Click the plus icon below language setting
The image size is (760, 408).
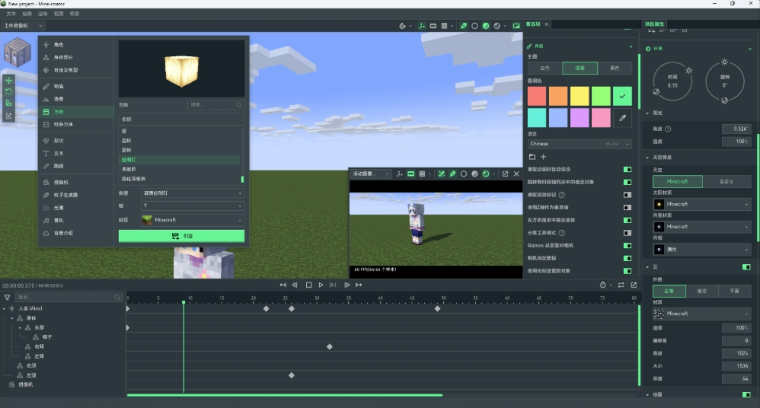pos(543,157)
